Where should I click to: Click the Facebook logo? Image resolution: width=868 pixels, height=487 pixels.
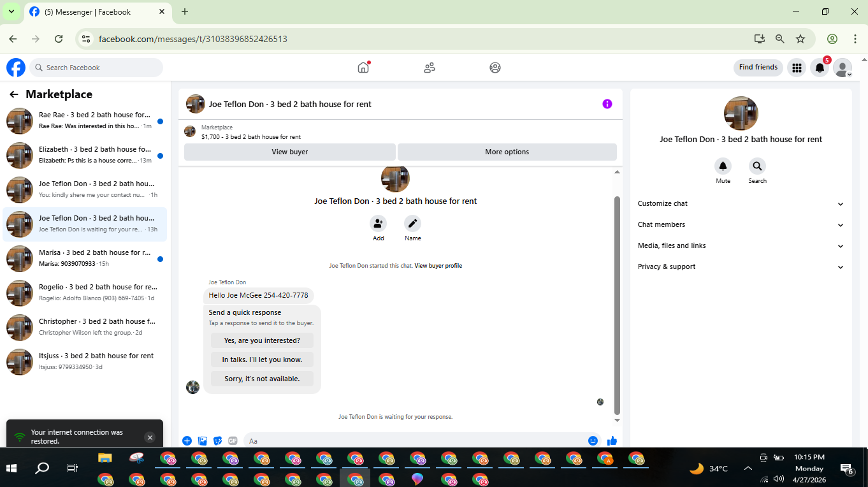click(16, 68)
